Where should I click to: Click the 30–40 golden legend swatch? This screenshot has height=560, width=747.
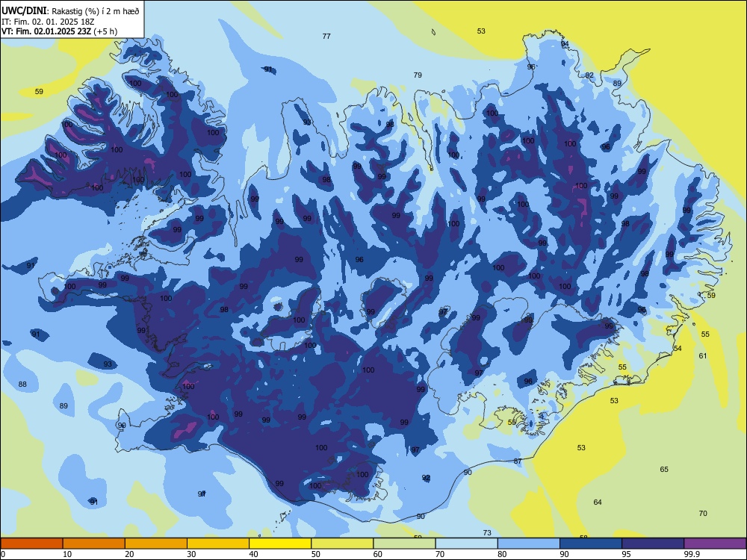218,544
